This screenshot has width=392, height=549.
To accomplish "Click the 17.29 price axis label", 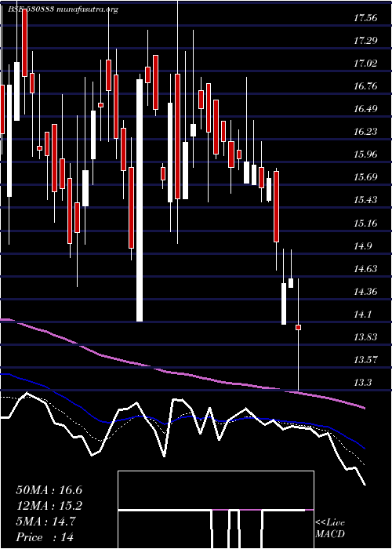I will (x=365, y=41).
